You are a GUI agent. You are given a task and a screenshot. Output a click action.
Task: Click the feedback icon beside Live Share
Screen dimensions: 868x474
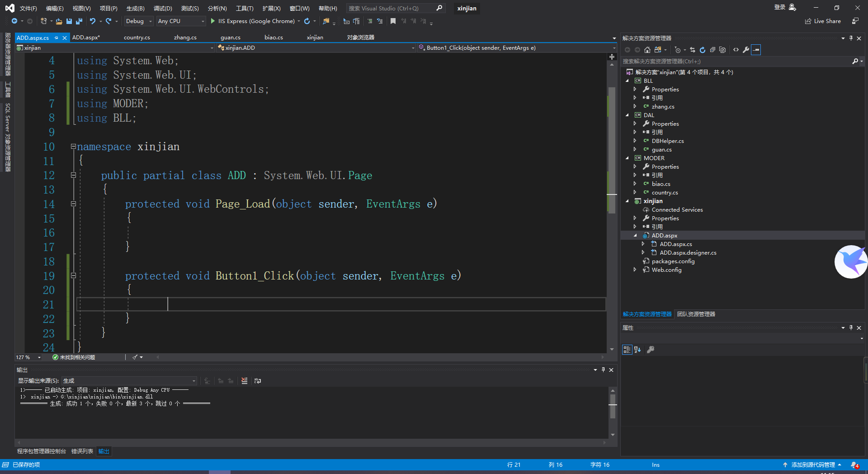tap(855, 21)
